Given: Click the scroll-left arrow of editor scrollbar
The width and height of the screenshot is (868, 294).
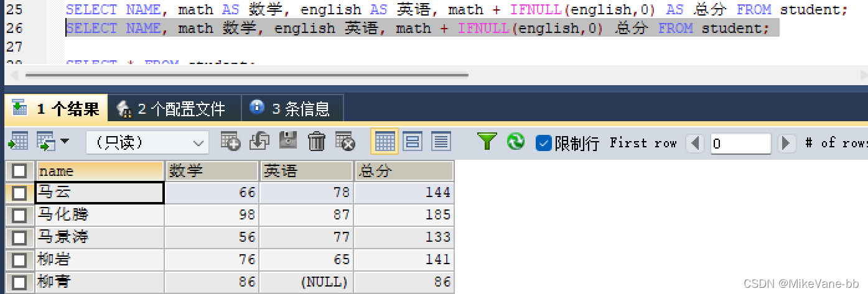Looking at the screenshot, I should (x=15, y=75).
